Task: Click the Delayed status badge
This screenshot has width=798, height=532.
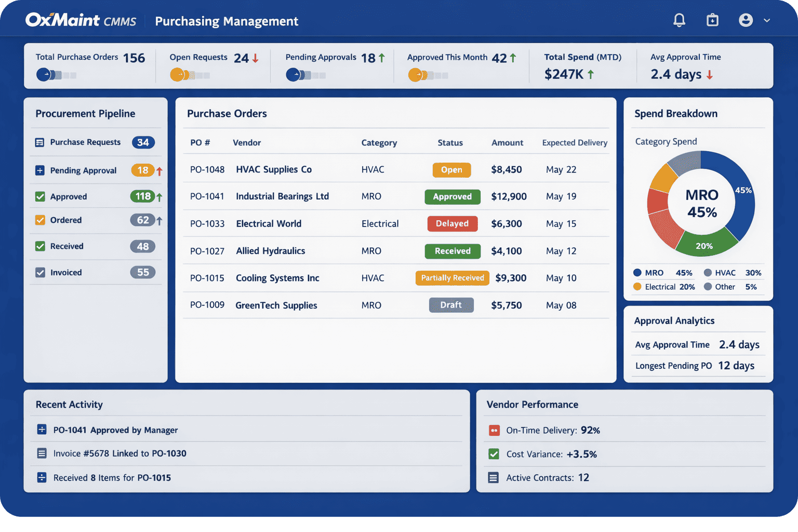Action: 452,224
